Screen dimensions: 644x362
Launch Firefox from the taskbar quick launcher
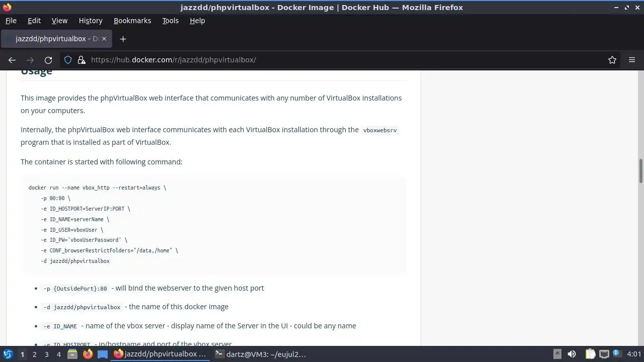(x=88, y=354)
